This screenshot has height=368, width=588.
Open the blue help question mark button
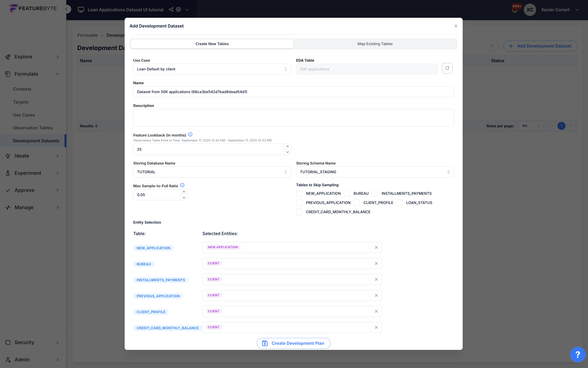pyautogui.click(x=578, y=354)
